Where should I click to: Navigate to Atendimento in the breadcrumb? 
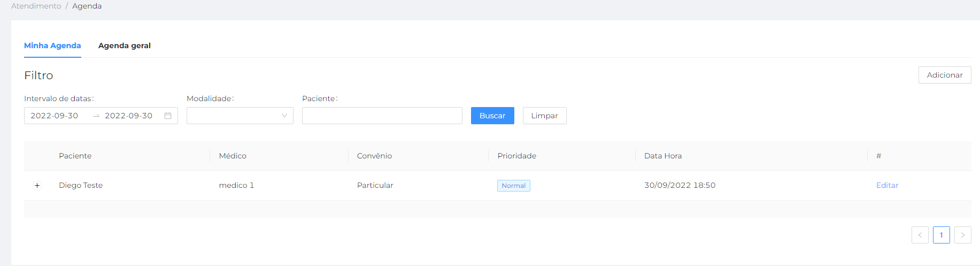coord(36,6)
